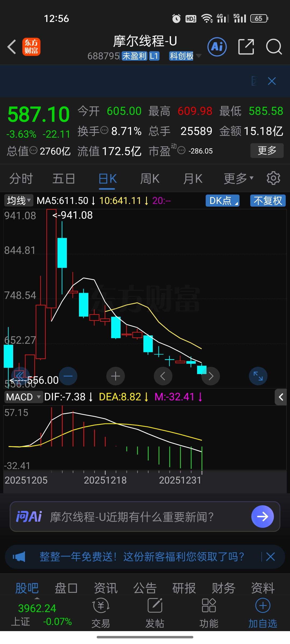Tap the DIF:-7.38 value
Screen dimensions: 290x644
pyautogui.click(x=68, y=397)
